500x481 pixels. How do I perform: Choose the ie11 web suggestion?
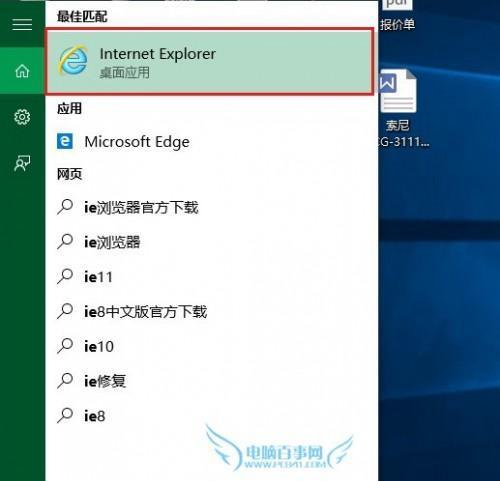212,276
